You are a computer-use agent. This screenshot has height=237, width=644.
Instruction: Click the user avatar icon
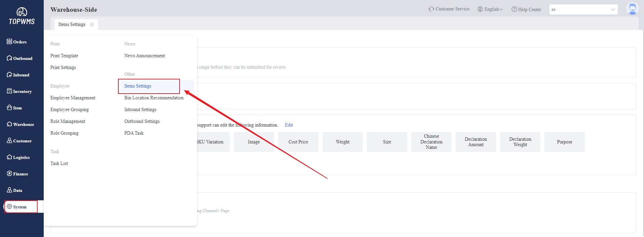point(632,9)
